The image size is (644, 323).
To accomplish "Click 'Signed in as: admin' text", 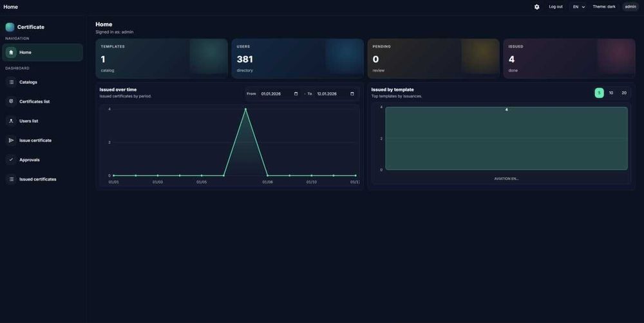I will click(x=115, y=32).
